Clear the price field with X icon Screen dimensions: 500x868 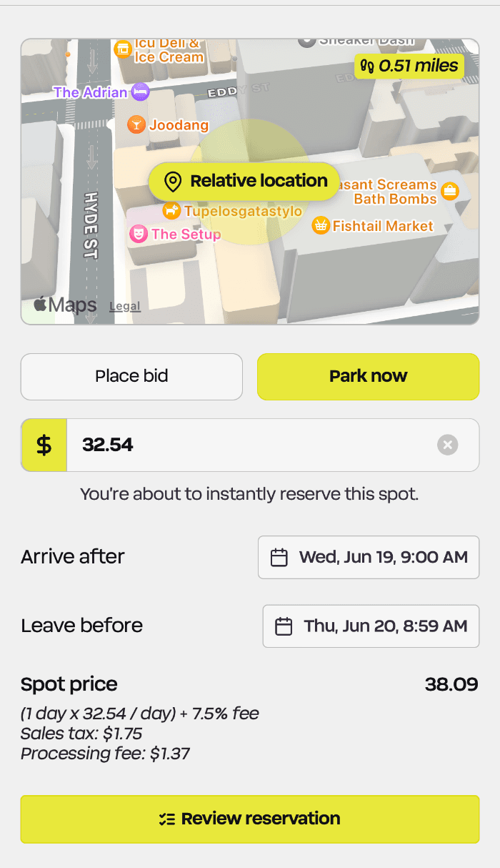pyautogui.click(x=448, y=445)
